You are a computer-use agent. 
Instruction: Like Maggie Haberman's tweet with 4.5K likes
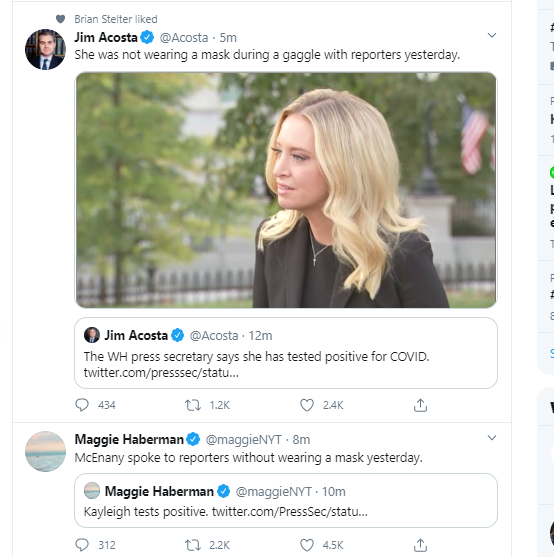pos(307,545)
